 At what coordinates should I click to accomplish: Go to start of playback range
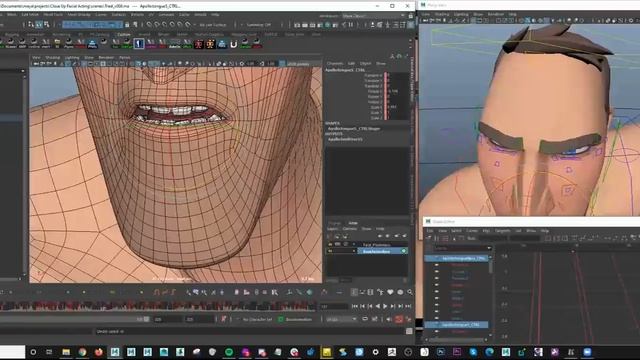[x=355, y=306]
